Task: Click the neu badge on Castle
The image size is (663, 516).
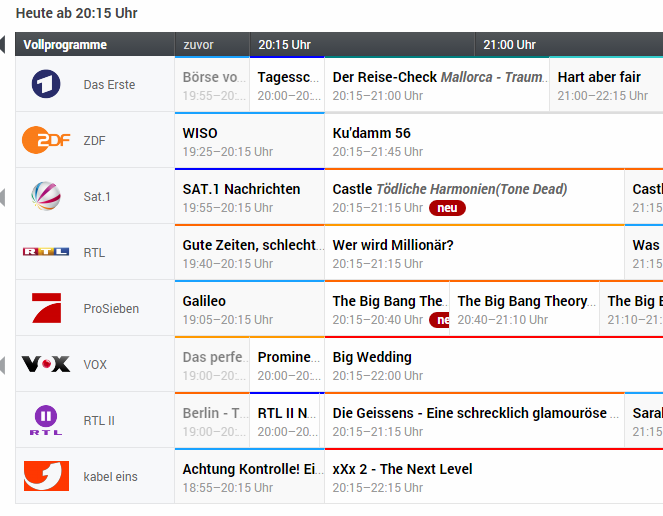Action: click(447, 208)
